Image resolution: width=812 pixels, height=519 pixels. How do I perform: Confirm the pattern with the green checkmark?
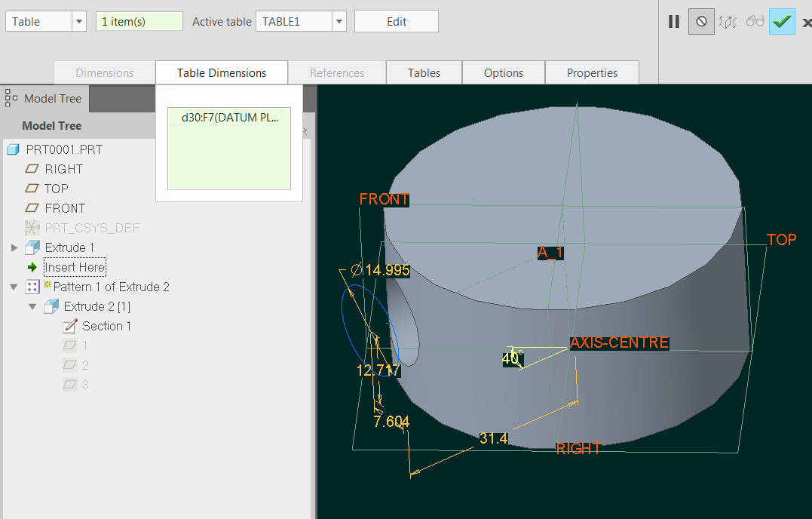pyautogui.click(x=782, y=21)
